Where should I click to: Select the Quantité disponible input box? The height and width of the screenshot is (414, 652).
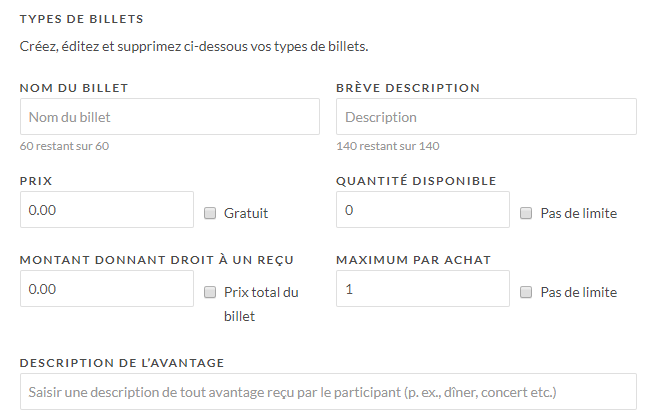pos(422,210)
